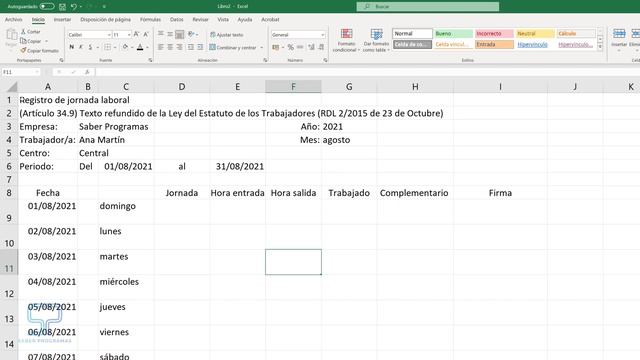
Task: Open the Calibri font name dropdown
Action: pos(109,35)
